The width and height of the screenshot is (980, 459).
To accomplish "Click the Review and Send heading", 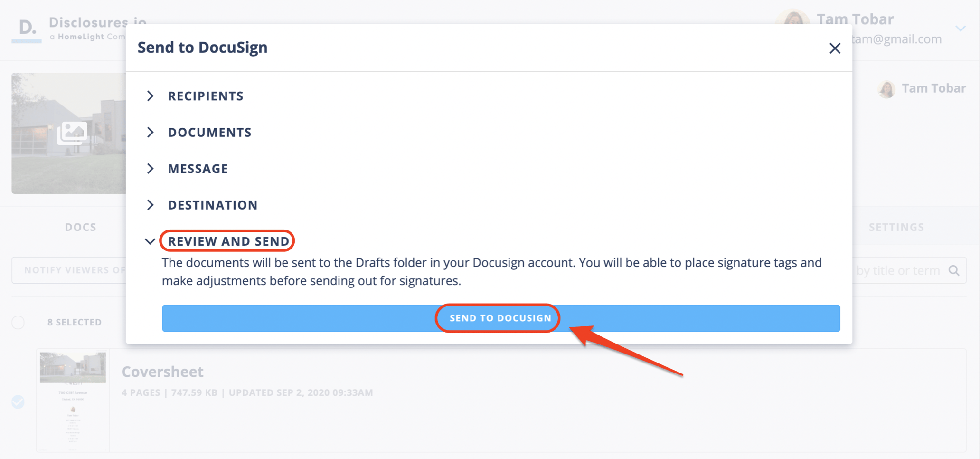I will click(228, 241).
